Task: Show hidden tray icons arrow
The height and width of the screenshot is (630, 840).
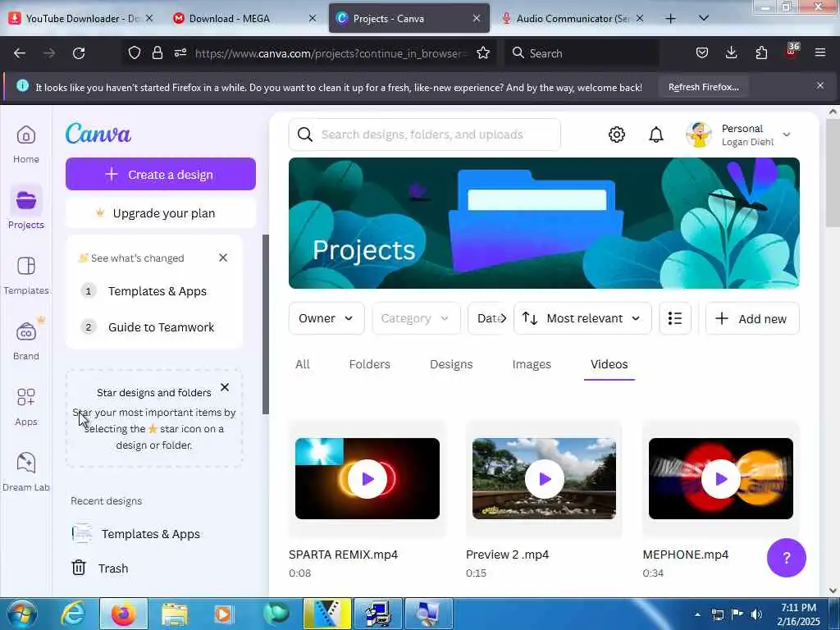Action: 697,614
